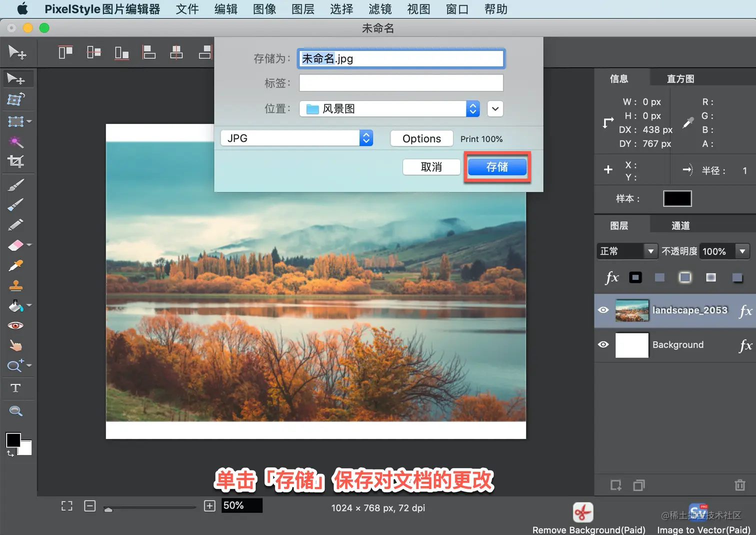Select the Eraser tool
This screenshot has height=535, width=756.
click(x=15, y=245)
